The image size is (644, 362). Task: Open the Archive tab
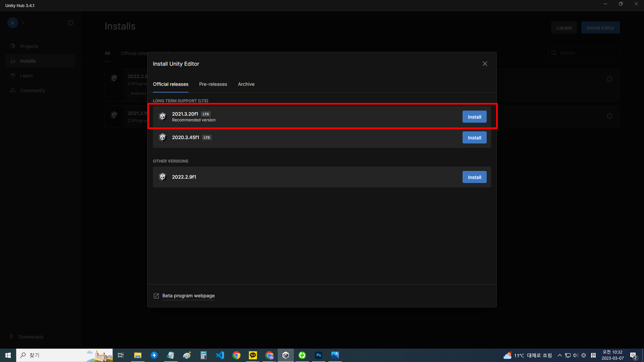(246, 84)
